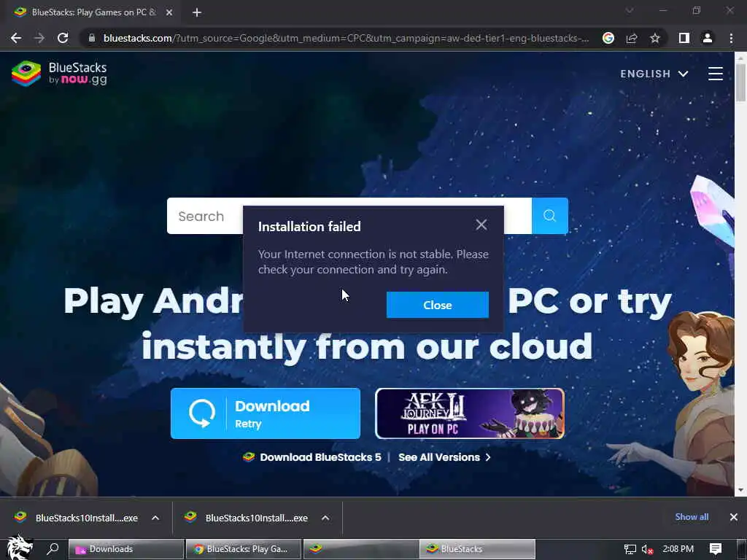Click the unlabeled BlueStacks taskbar item
747x560 pixels.
(361, 549)
